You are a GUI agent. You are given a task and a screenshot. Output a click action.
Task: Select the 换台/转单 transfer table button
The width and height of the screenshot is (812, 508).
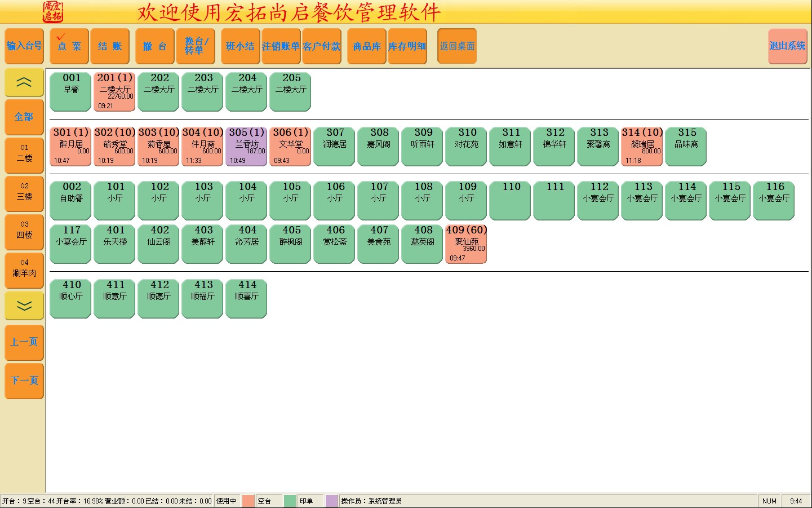click(x=196, y=46)
